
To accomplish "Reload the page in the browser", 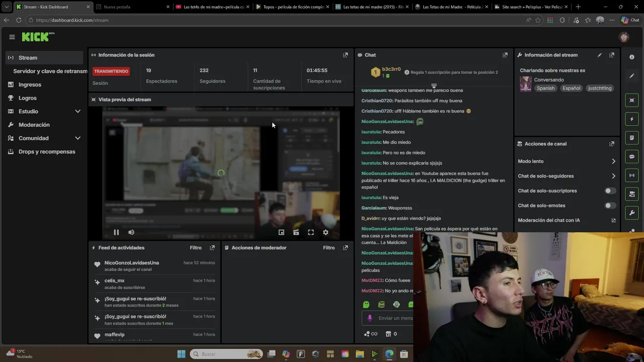I will click(19, 20).
